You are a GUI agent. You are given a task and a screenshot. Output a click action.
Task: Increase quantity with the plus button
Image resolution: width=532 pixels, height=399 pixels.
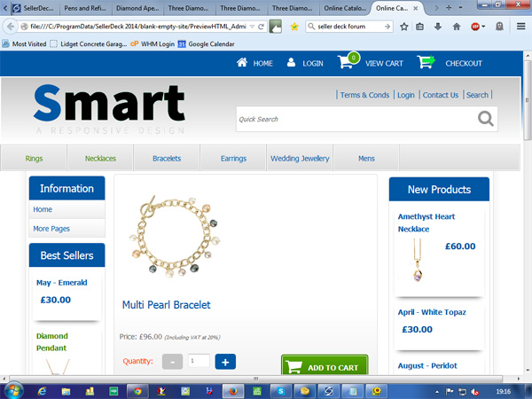(x=225, y=362)
